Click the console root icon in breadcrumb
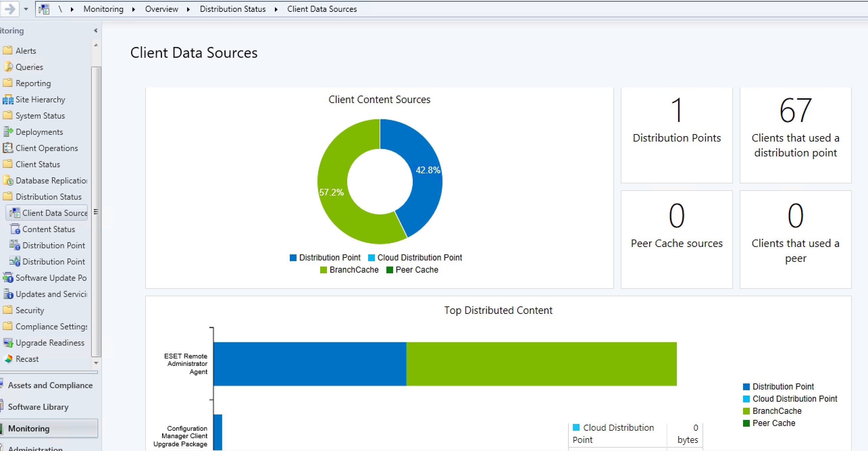868x451 pixels. tap(44, 9)
